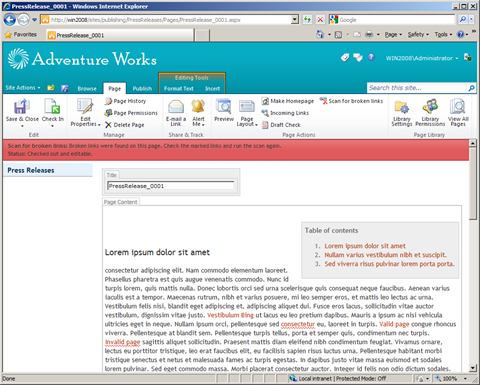The width and height of the screenshot is (480, 385).
Task: Click the consectetur underlined link
Action: point(298,324)
